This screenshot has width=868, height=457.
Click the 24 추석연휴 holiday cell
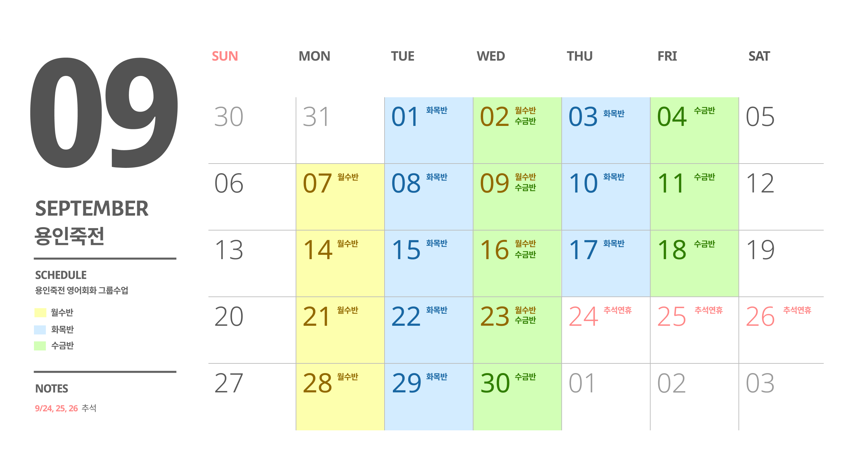click(x=606, y=330)
